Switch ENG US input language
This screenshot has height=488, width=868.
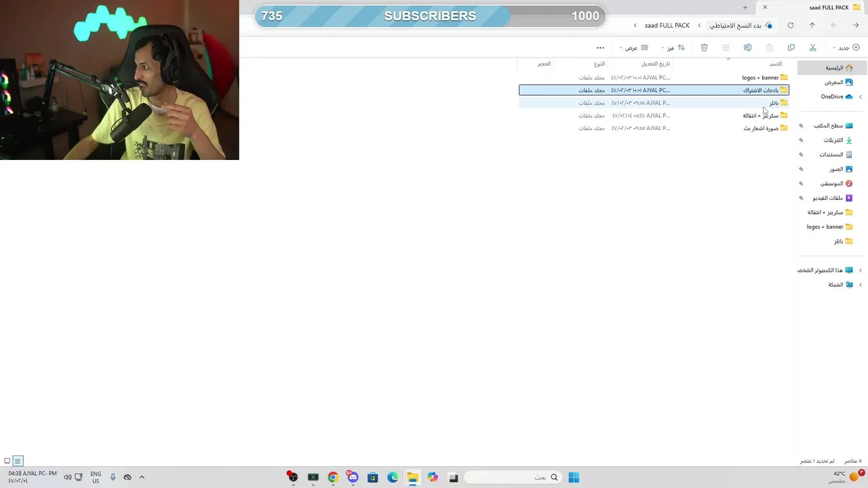pos(96,477)
